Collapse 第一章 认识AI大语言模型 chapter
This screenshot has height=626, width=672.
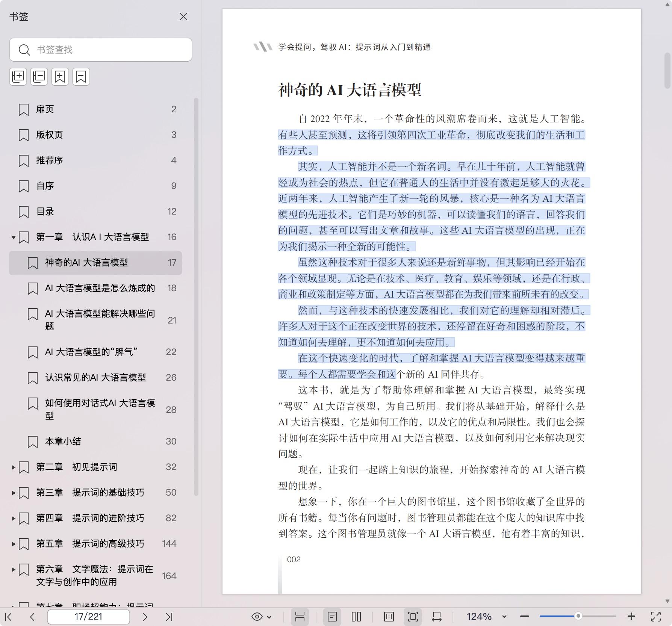point(14,237)
